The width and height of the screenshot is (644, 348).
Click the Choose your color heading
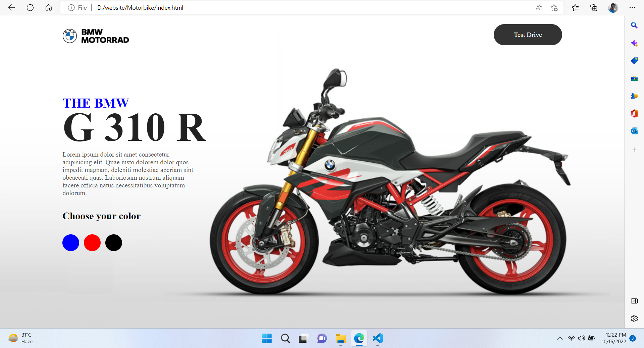(x=102, y=216)
